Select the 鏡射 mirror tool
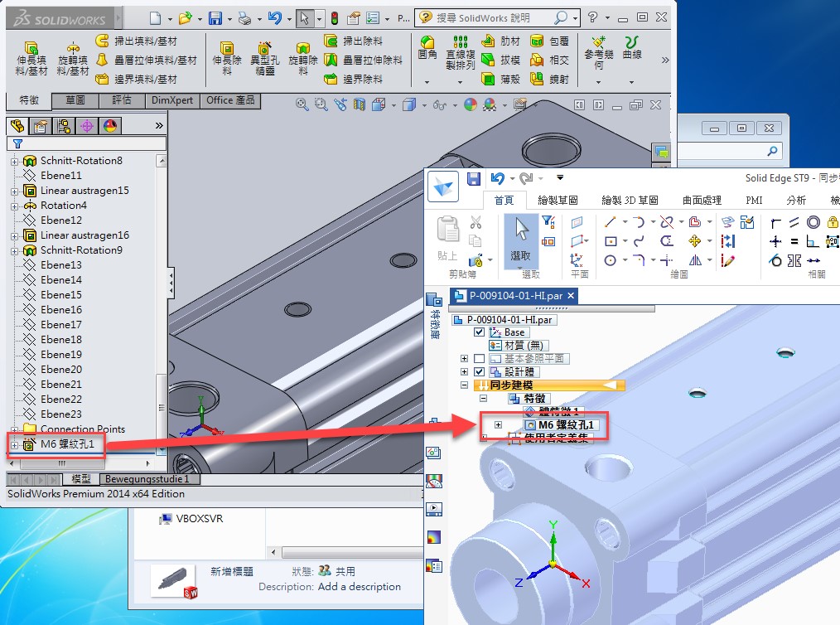The image size is (840, 625). coord(549,79)
